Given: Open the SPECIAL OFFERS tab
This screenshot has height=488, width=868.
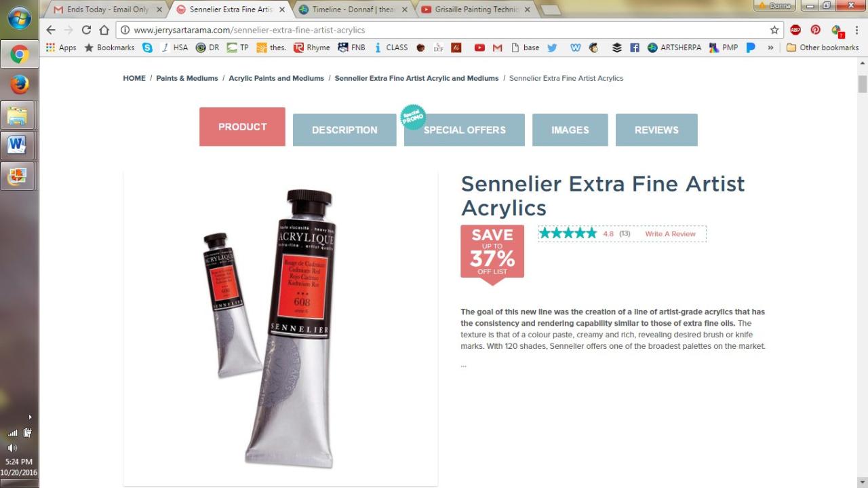Looking at the screenshot, I should 465,130.
